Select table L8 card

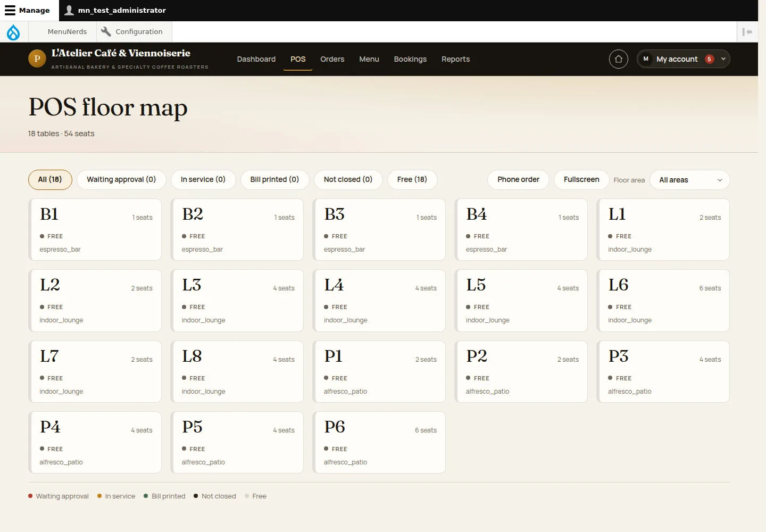[237, 372]
